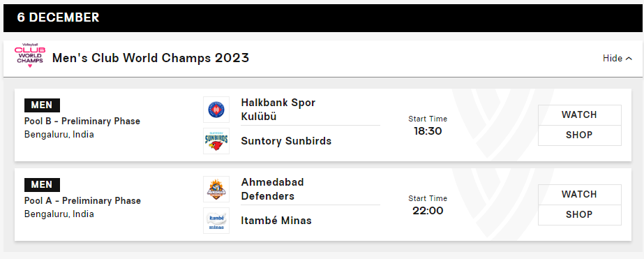The height and width of the screenshot is (259, 644).
Task: Open Pool B - Preliminary Phase match details
Action: pyautogui.click(x=82, y=121)
